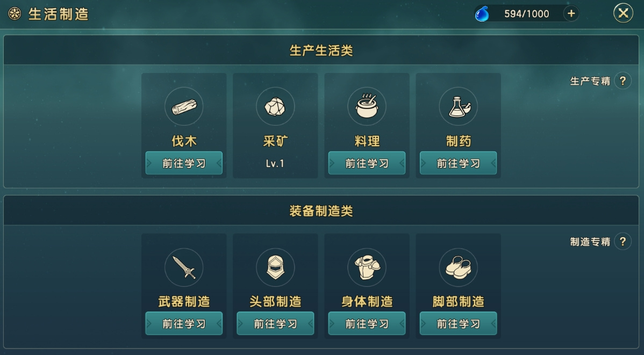Screen dimensions: 644x355
Task: Select the 身体制造 armor icon
Action: point(367,267)
